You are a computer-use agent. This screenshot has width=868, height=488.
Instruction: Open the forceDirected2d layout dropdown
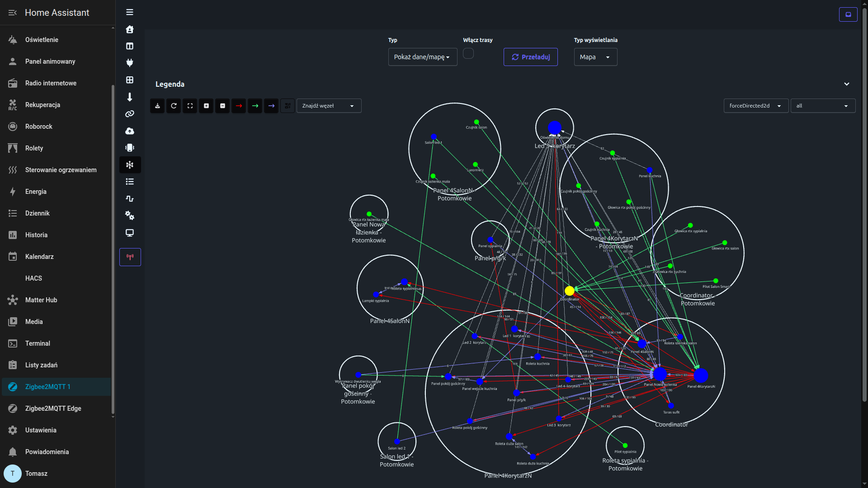(756, 105)
